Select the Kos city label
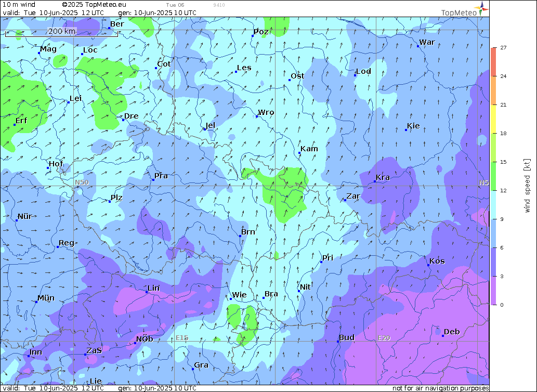 tap(437, 261)
